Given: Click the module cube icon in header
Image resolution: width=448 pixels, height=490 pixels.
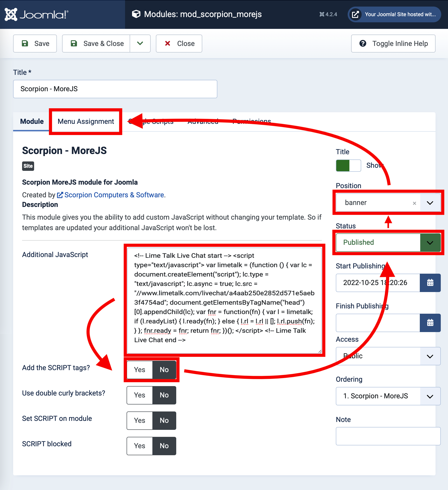Looking at the screenshot, I should [136, 14].
